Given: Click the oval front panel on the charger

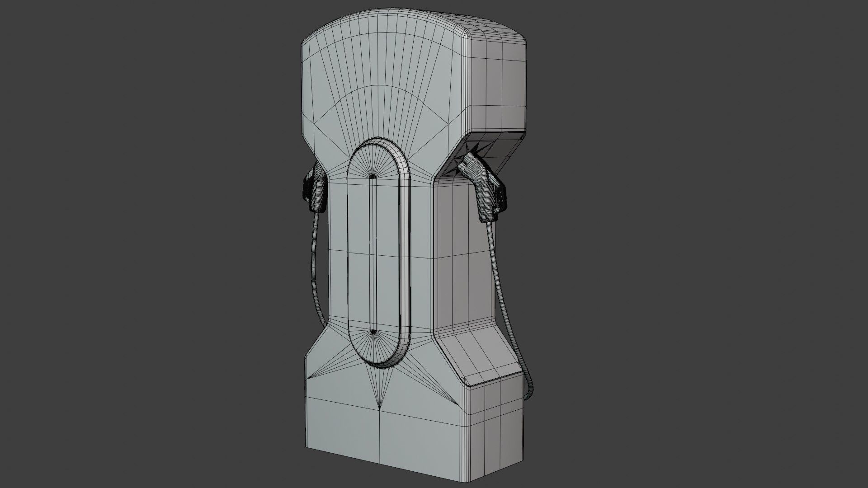Looking at the screenshot, I should pos(378,252).
